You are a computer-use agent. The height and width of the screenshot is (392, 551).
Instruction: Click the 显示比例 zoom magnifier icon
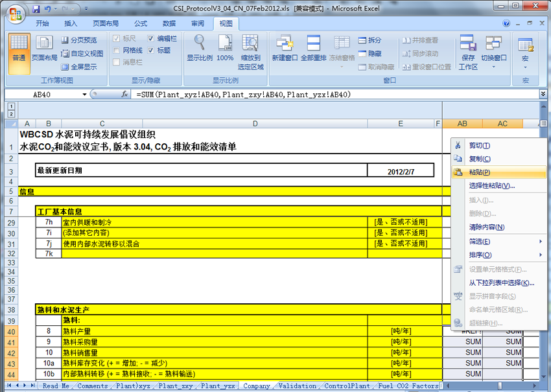[199, 44]
